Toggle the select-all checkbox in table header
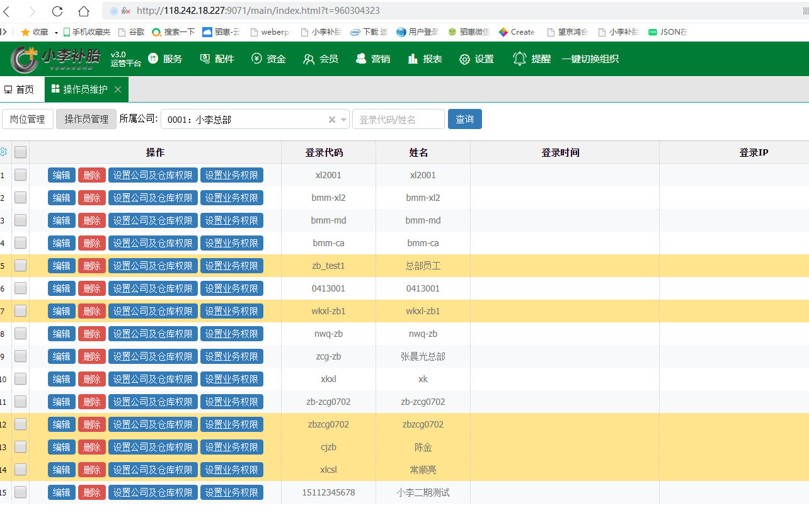809x532 pixels. pos(21,152)
